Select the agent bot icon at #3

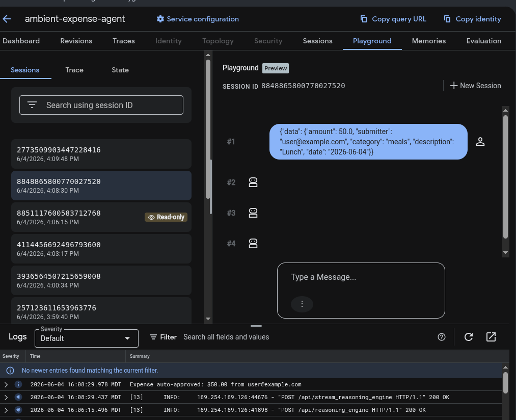point(253,213)
